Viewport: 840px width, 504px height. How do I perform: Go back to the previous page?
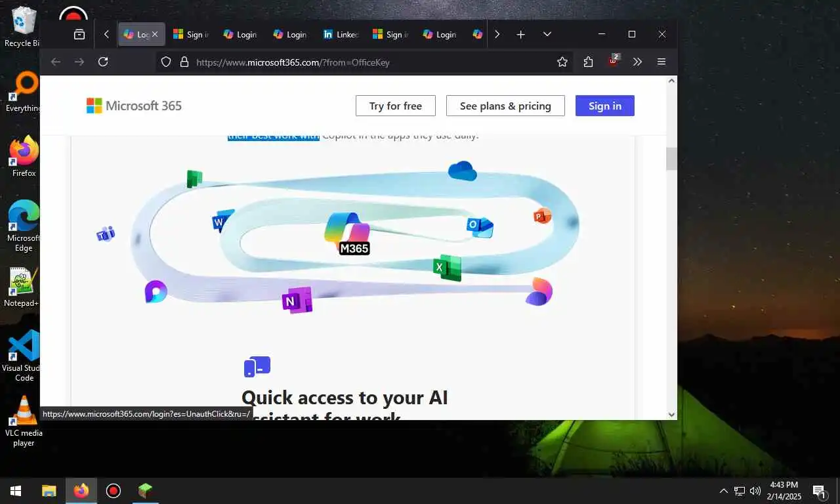56,62
